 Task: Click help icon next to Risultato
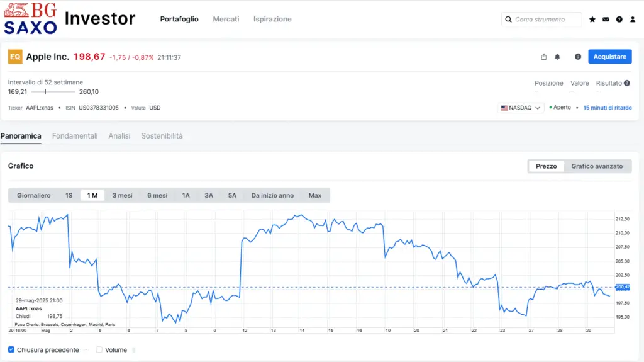[x=627, y=83]
